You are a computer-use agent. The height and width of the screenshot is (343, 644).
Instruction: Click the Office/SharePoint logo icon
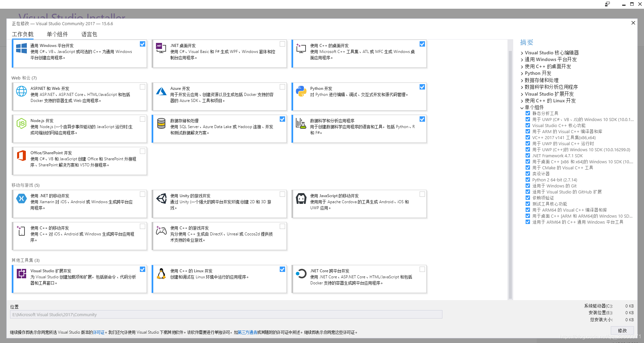(21, 156)
